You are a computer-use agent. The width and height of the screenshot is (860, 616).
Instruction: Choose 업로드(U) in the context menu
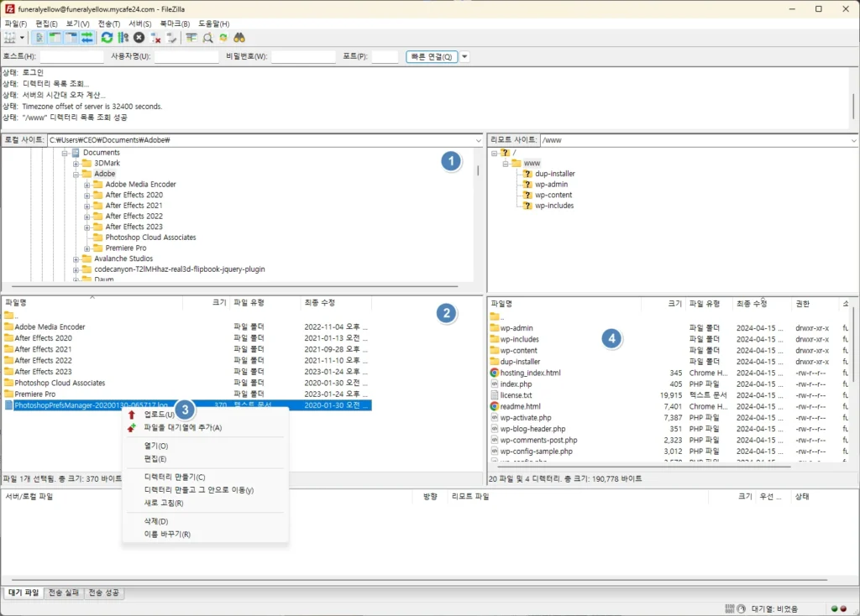[x=205, y=415]
